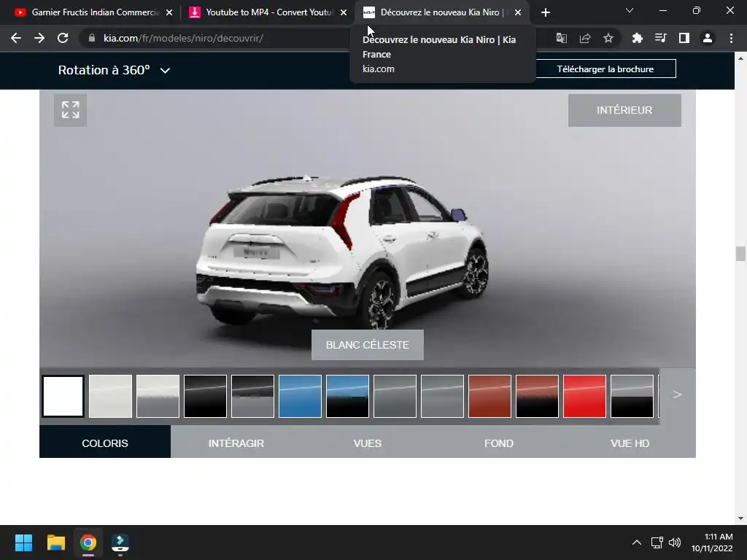Open the media controls icon in the toolbar
Image resolution: width=747 pixels, height=560 pixels.
click(x=661, y=38)
